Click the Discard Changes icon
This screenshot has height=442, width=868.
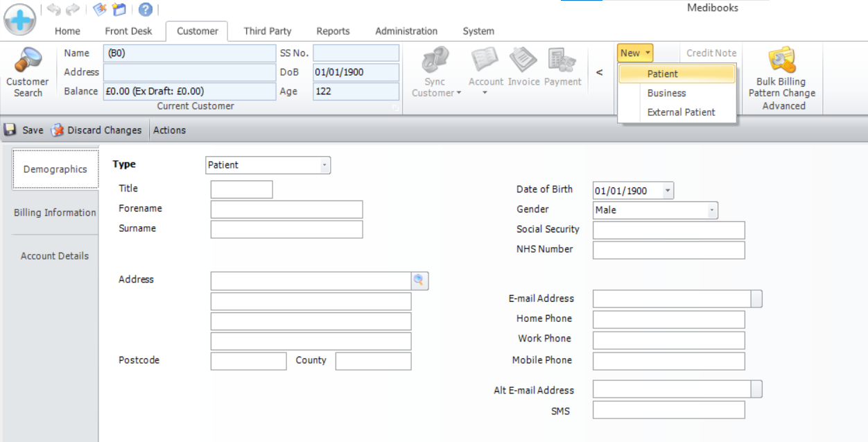pos(58,130)
